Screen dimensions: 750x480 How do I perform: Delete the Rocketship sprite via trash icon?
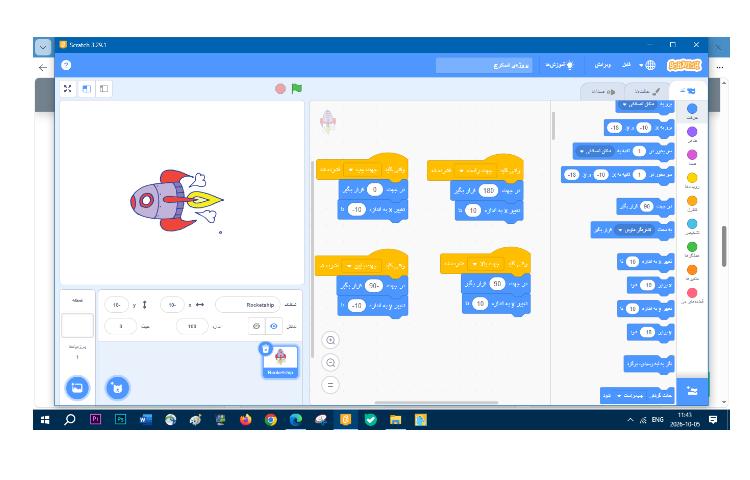[266, 349]
